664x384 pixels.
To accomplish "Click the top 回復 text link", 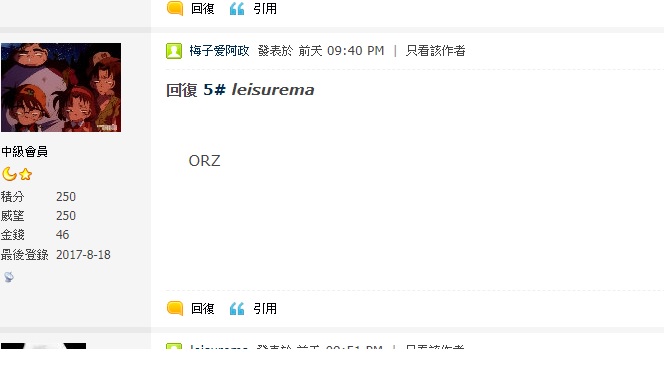I will [x=202, y=8].
